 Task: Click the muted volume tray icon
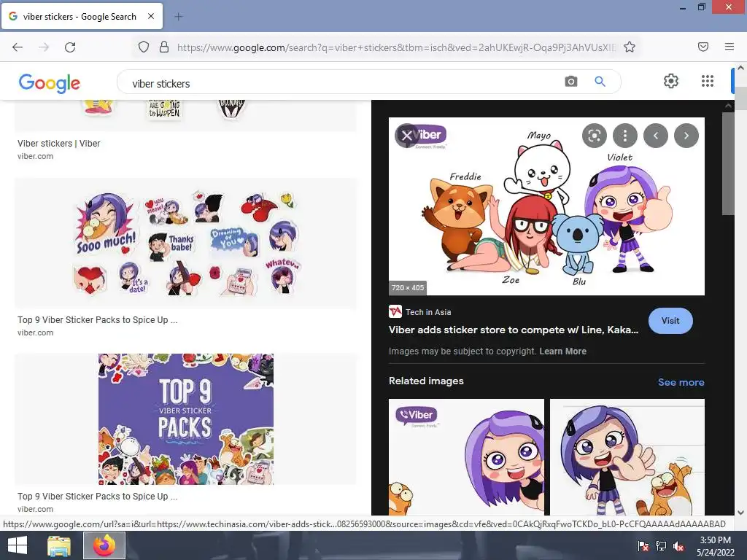click(678, 545)
